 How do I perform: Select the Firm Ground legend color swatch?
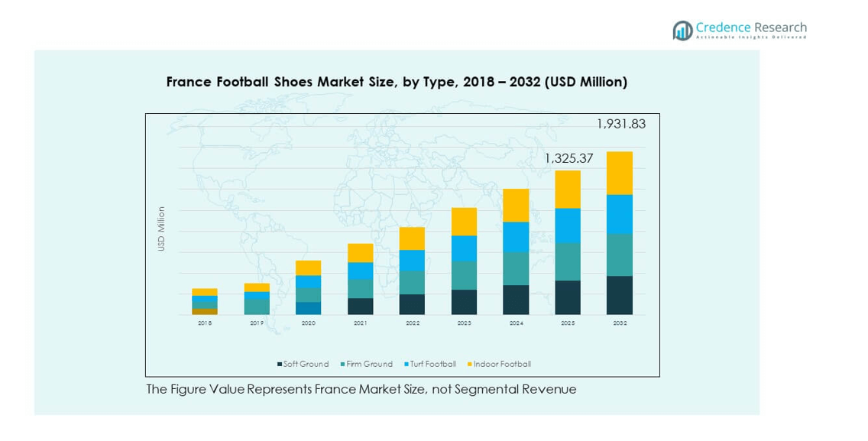coord(342,365)
